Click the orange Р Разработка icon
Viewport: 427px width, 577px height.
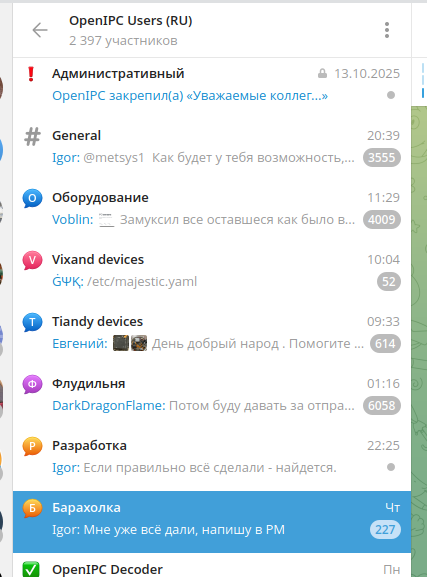click(32, 446)
